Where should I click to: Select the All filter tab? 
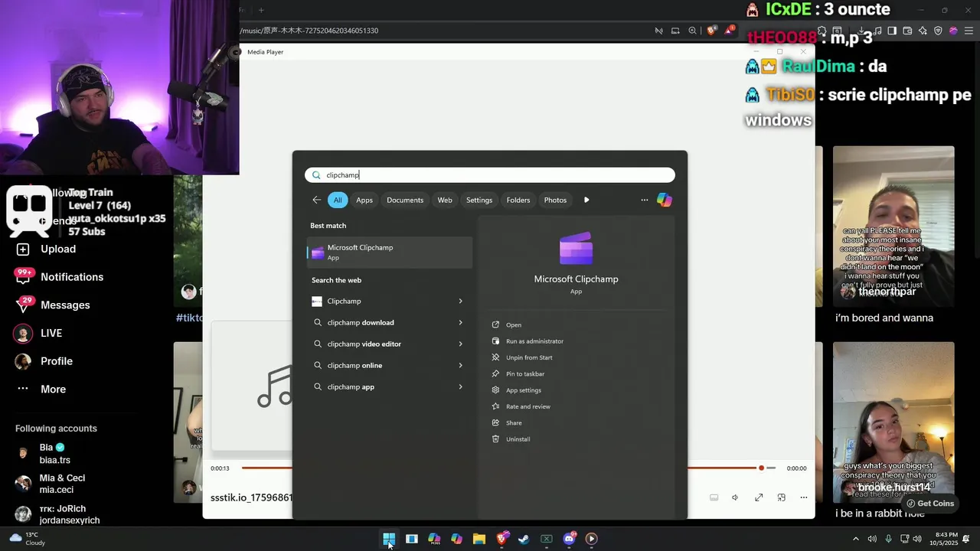(338, 200)
